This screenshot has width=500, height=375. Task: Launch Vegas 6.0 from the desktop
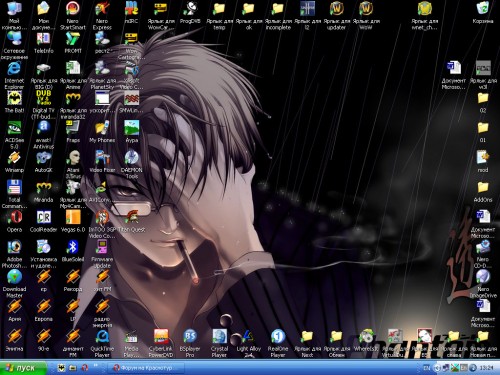[73, 218]
